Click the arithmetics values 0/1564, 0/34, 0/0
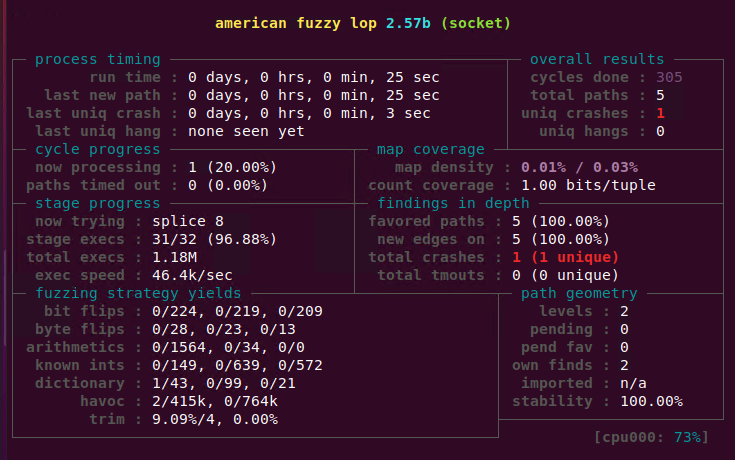Viewport: 735px width, 460px height. click(x=228, y=347)
